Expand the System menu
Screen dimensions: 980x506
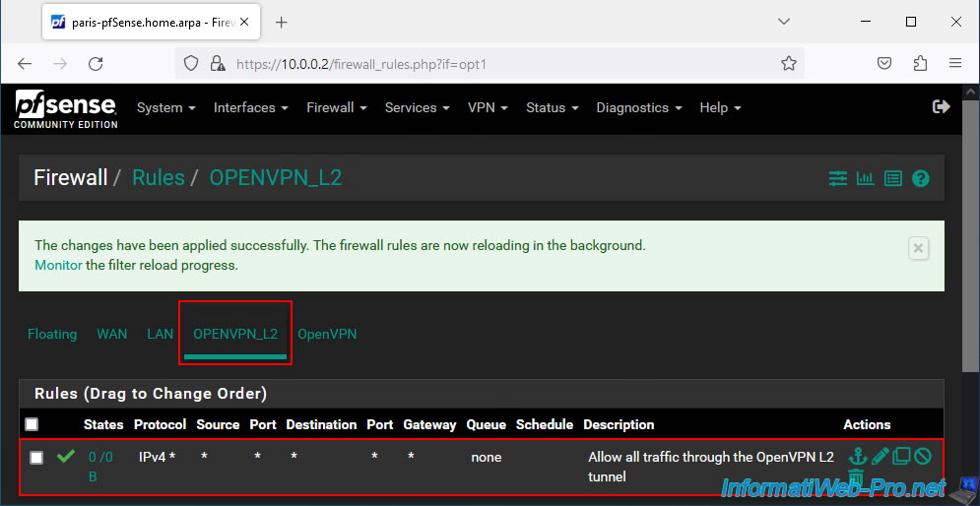pos(166,107)
